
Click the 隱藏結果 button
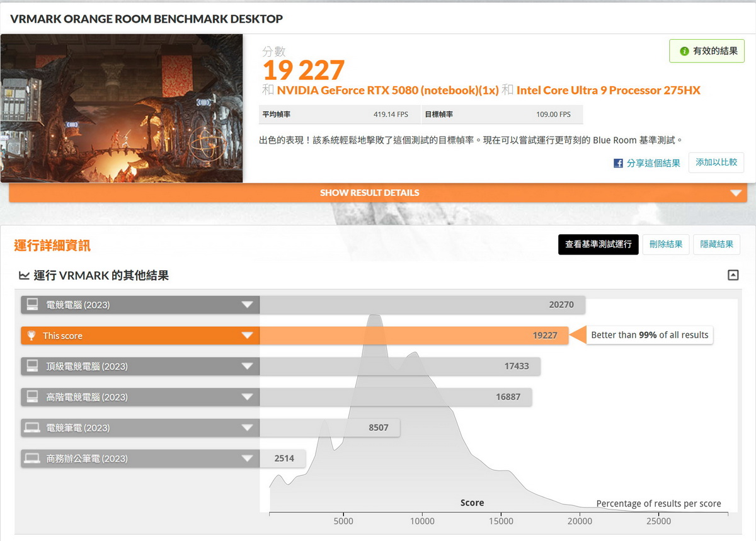coord(716,244)
